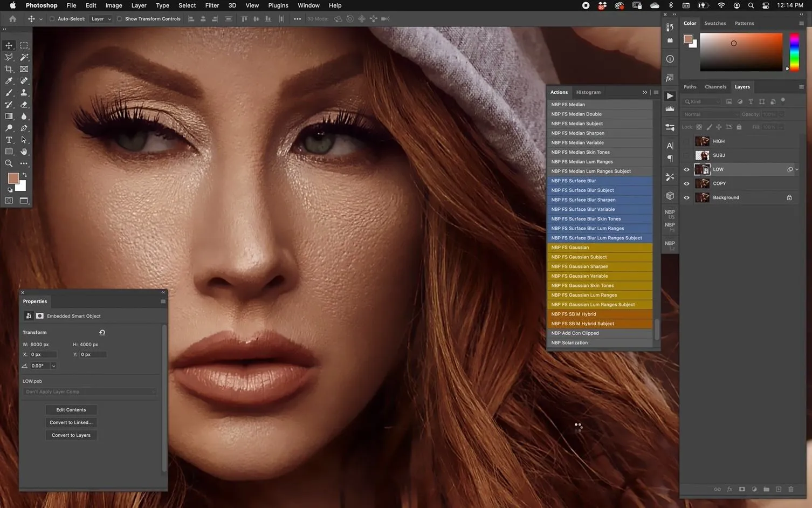Screen dimensions: 812x508
Task: Open the Auto-Select Layer dropdown
Action: (101, 19)
